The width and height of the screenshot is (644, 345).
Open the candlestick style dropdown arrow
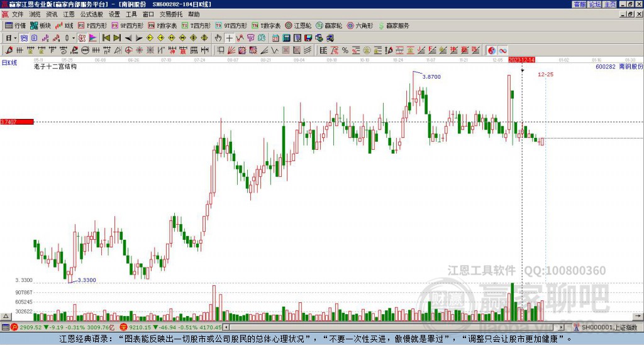pyautogui.click(x=74, y=38)
